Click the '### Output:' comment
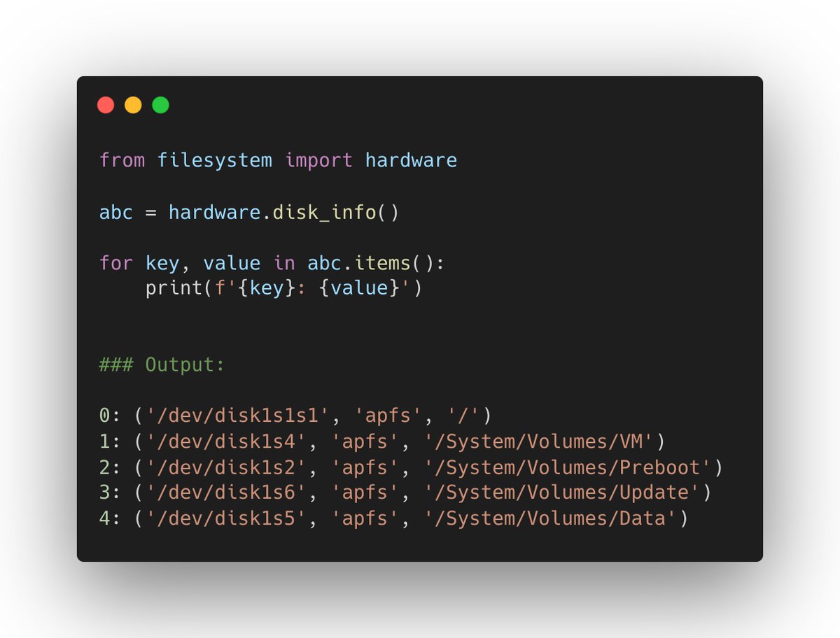 [x=162, y=364]
